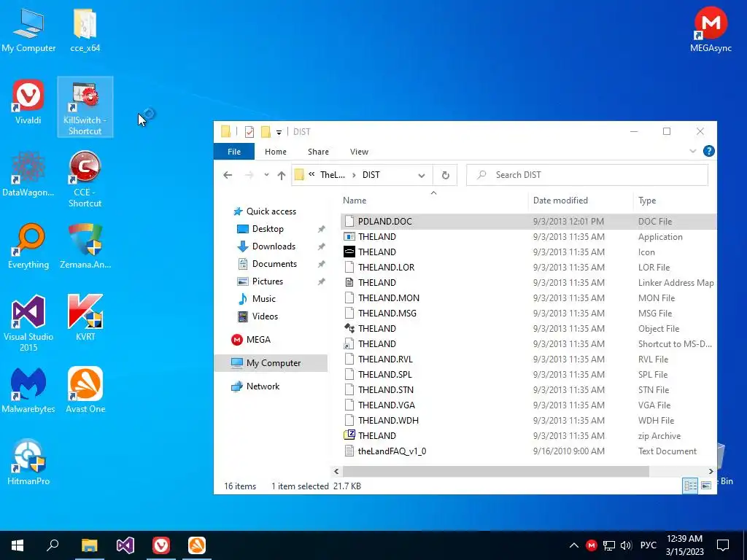747x560 pixels.
Task: Launch Malwarebytes from desktop
Action: [x=28, y=391]
